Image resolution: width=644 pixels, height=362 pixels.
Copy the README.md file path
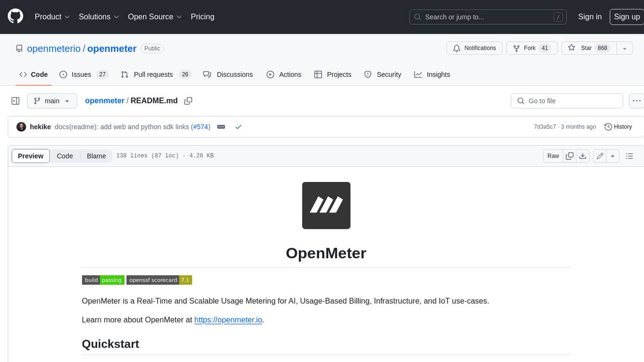[x=188, y=101]
